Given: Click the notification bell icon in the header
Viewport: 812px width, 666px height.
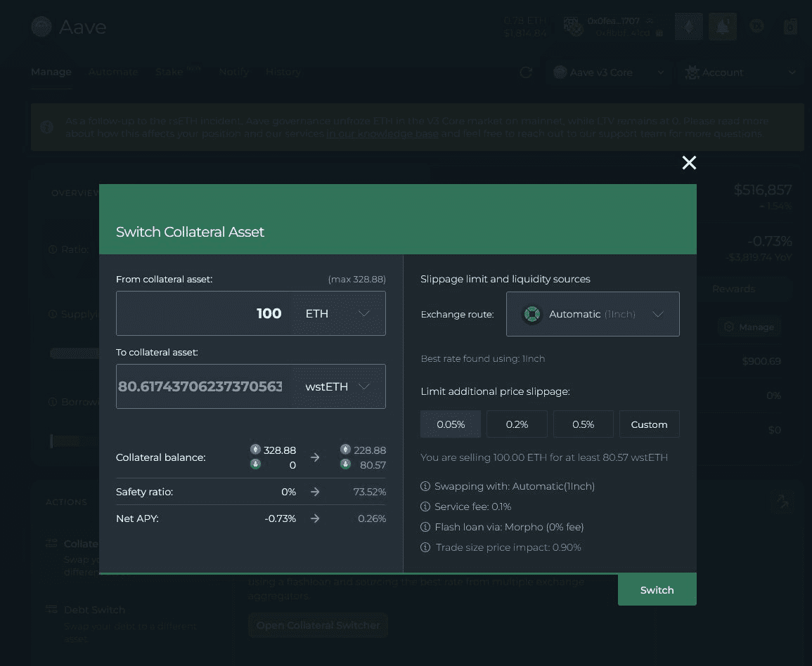Looking at the screenshot, I should (x=723, y=27).
